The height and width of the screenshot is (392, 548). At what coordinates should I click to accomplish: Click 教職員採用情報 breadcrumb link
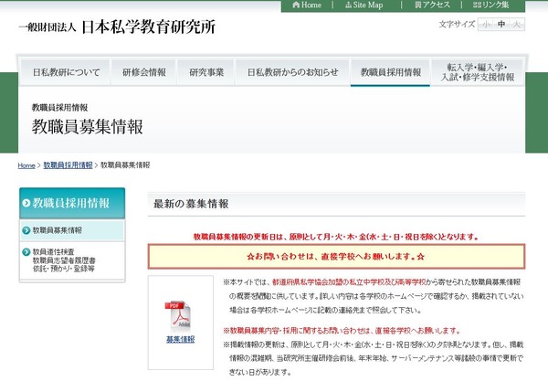click(68, 165)
